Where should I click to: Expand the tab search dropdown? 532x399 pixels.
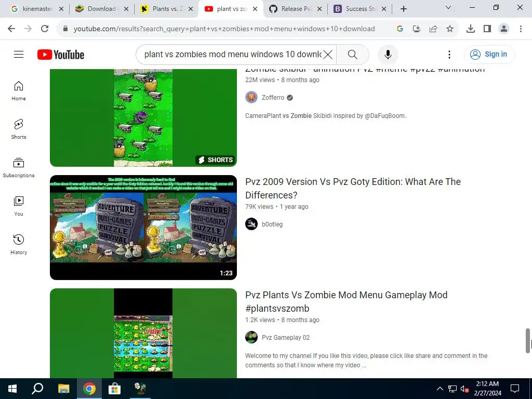pyautogui.click(x=448, y=7)
